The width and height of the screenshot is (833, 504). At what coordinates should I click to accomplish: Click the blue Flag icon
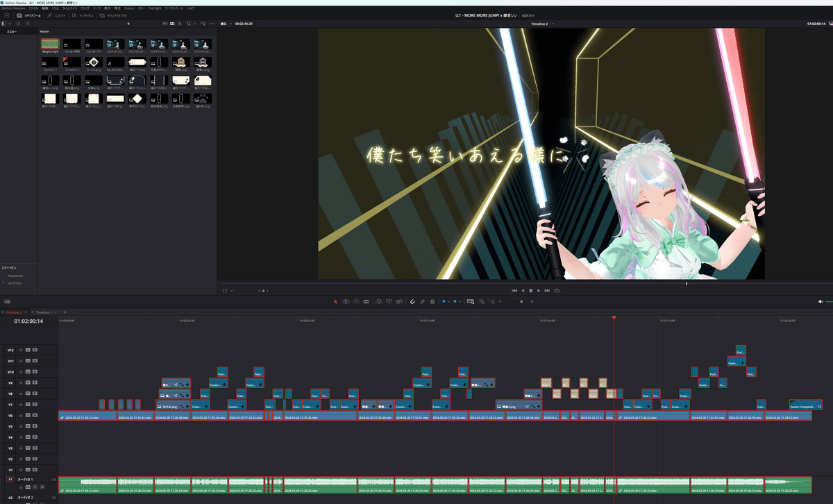coord(444,302)
